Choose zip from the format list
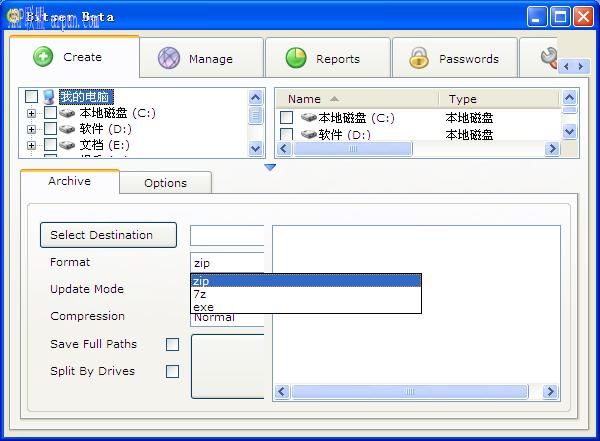The width and height of the screenshot is (600, 441). [x=306, y=281]
